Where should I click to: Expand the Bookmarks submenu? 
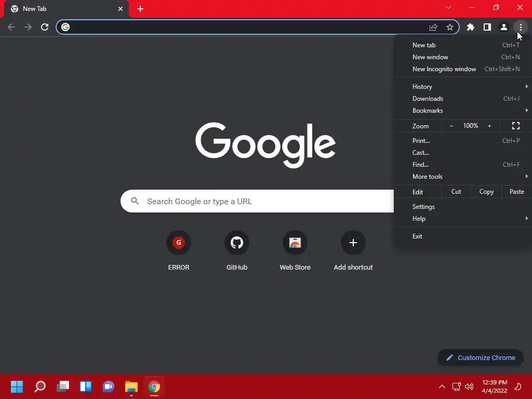pyautogui.click(x=463, y=111)
